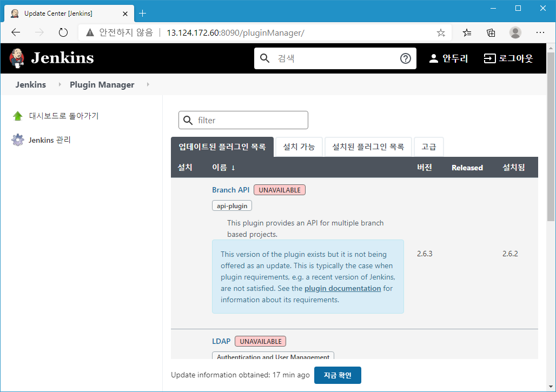Click the green up-arrow dashboard icon
This screenshot has height=392, width=556.
pos(18,116)
